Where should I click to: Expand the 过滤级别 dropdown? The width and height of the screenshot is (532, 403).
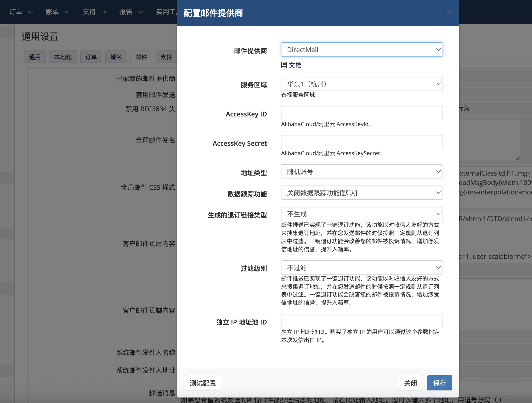pyautogui.click(x=361, y=267)
